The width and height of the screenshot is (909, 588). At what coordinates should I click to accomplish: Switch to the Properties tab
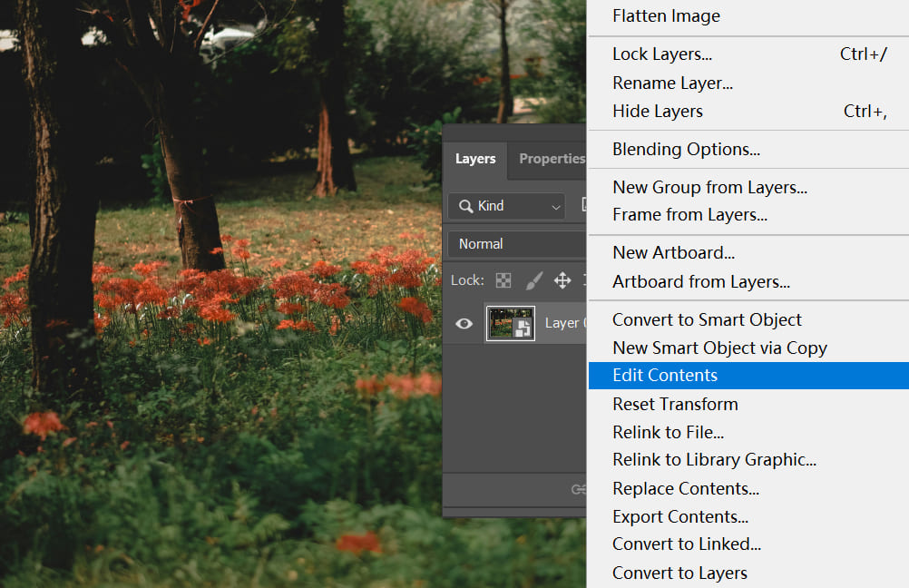(552, 159)
